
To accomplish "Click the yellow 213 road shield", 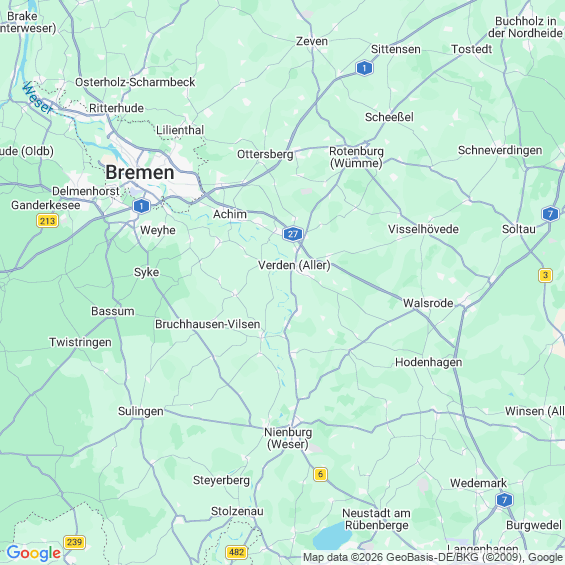I will [x=48, y=221].
